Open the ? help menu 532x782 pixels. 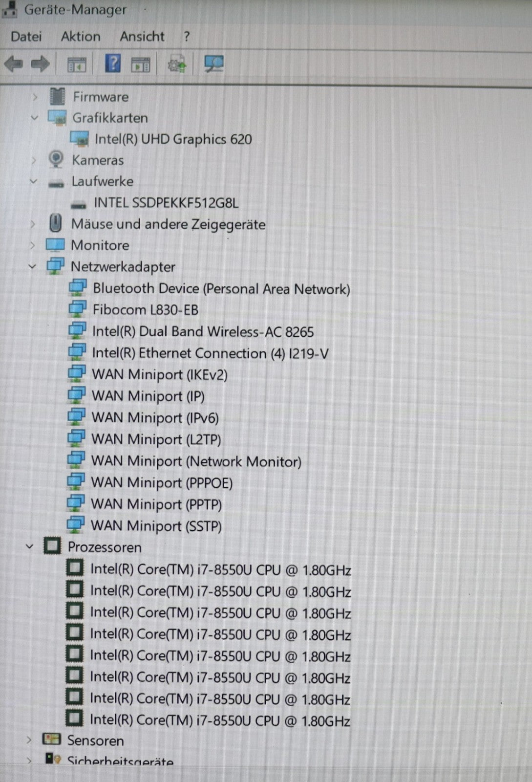tap(187, 37)
